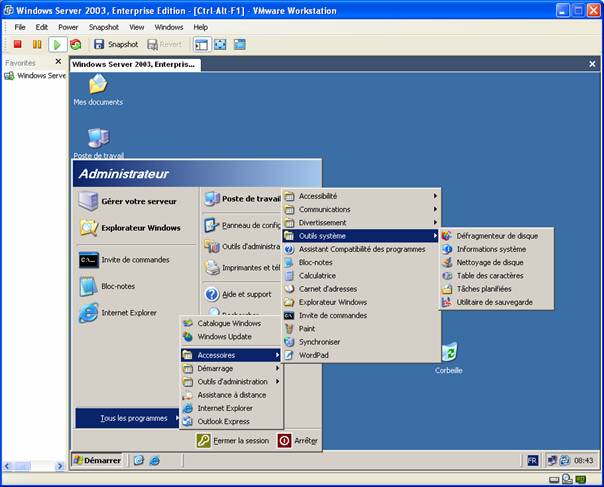Open Mes documents desktop icon
This screenshot has width=604, height=487.
(98, 90)
